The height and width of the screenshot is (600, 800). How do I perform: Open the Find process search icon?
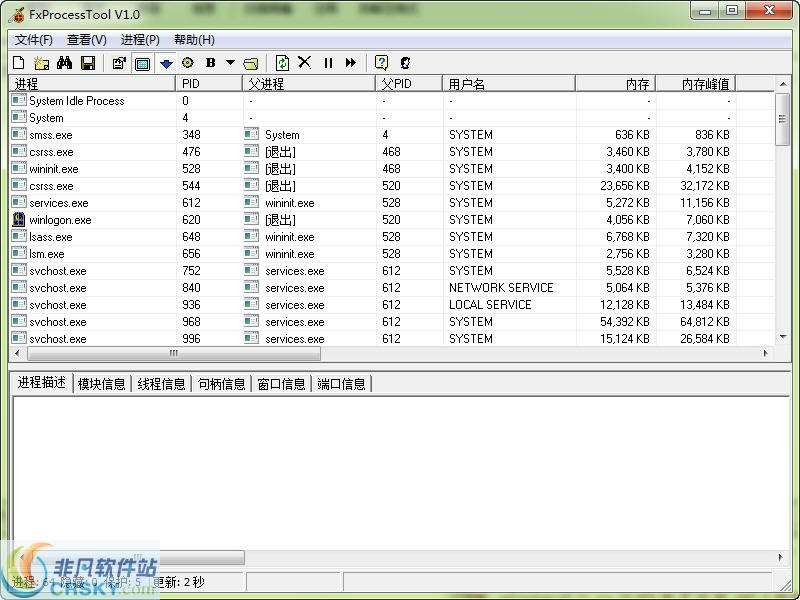[65, 62]
